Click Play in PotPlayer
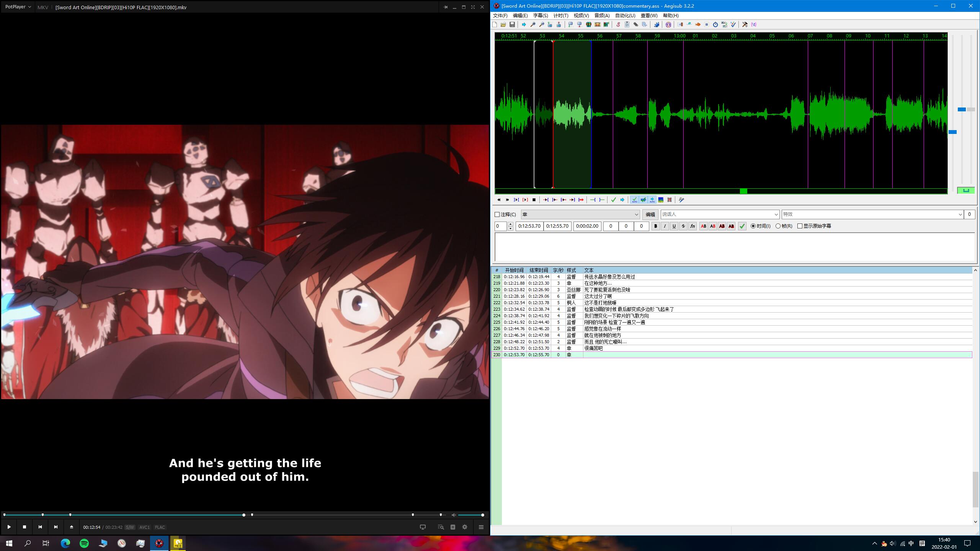This screenshot has height=551, width=980. pos(9,527)
